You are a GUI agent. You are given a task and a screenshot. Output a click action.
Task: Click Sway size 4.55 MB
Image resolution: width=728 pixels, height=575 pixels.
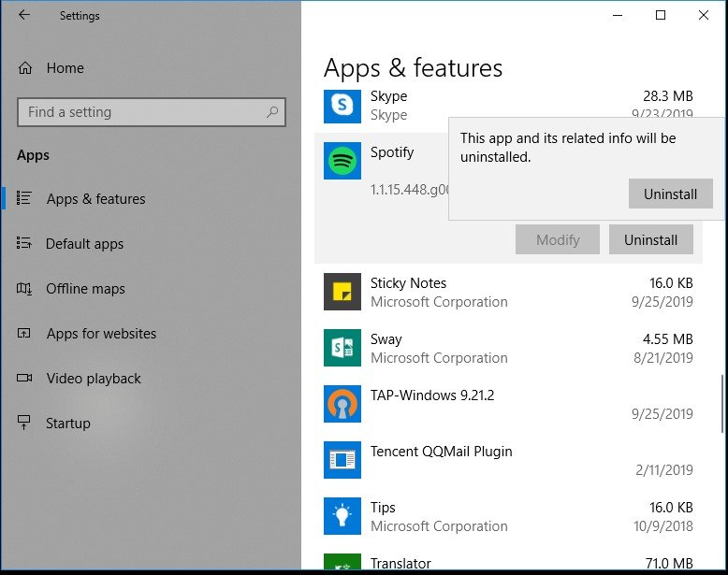(667, 339)
